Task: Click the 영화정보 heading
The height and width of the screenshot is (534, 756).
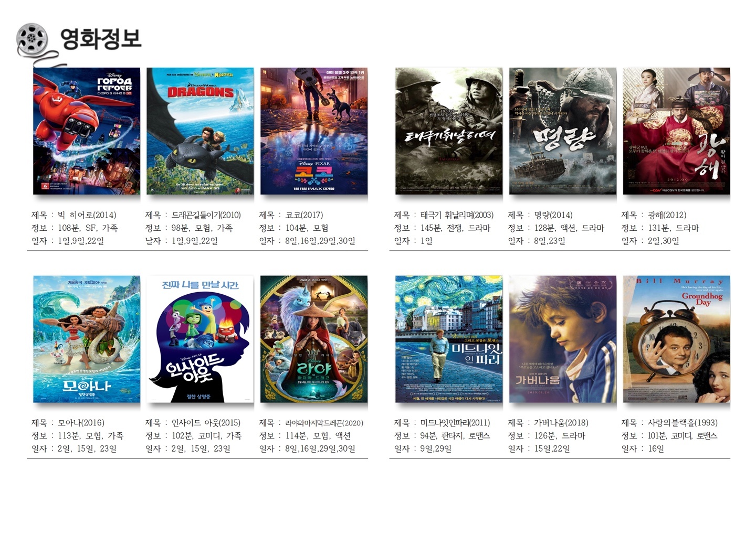Action: point(101,39)
